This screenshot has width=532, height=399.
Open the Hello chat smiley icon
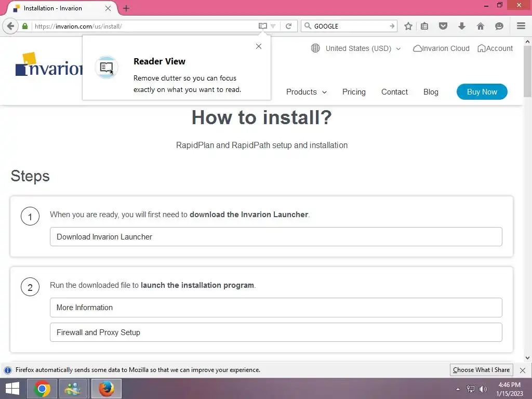pyautogui.click(x=499, y=26)
